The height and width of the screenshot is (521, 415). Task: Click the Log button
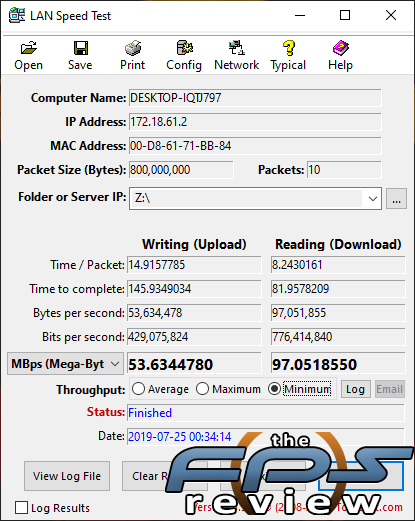coord(356,389)
